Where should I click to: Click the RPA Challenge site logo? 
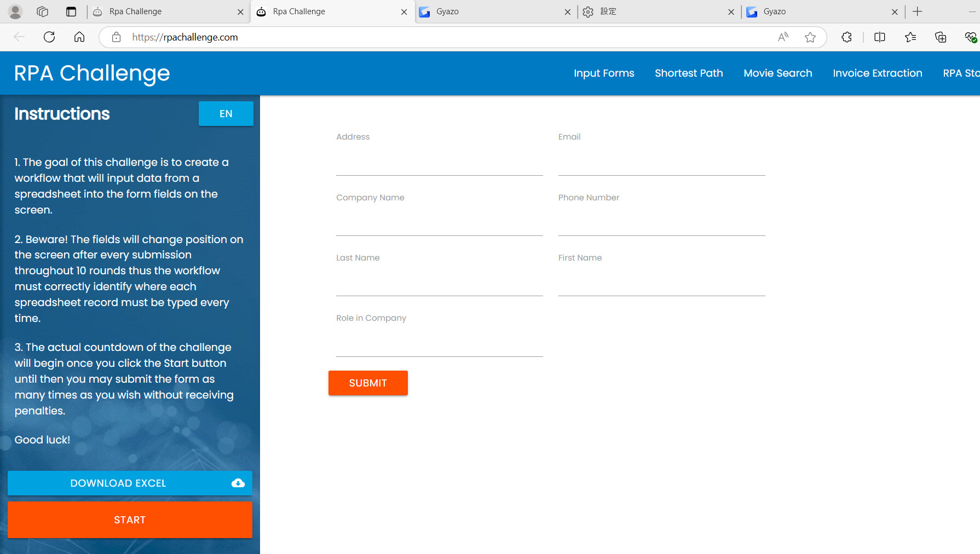click(92, 73)
